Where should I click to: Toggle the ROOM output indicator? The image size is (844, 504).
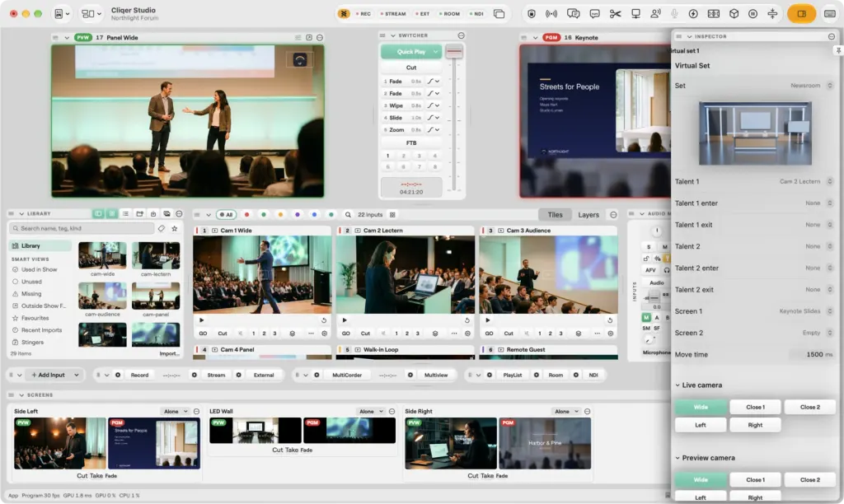pyautogui.click(x=449, y=14)
